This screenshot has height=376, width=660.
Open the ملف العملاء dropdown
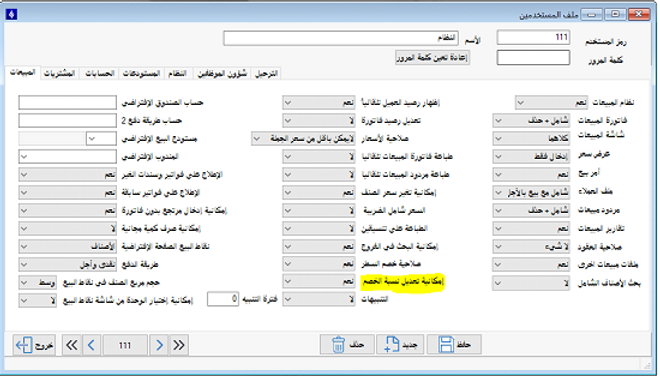tap(531, 192)
